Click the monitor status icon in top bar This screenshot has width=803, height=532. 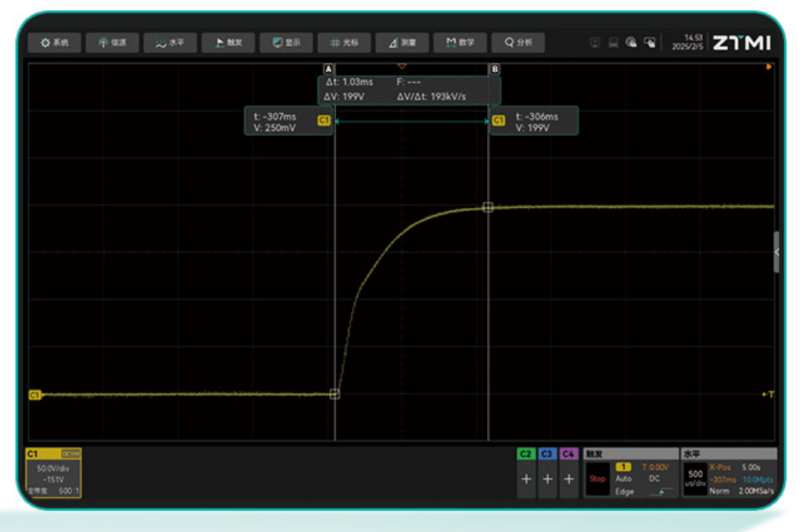pos(594,42)
